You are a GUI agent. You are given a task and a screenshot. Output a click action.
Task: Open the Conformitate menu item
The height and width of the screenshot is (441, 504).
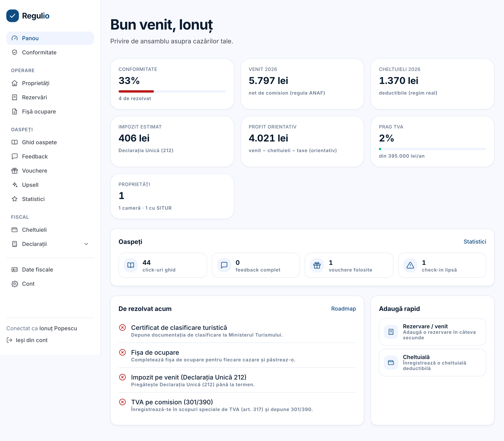coord(50,52)
